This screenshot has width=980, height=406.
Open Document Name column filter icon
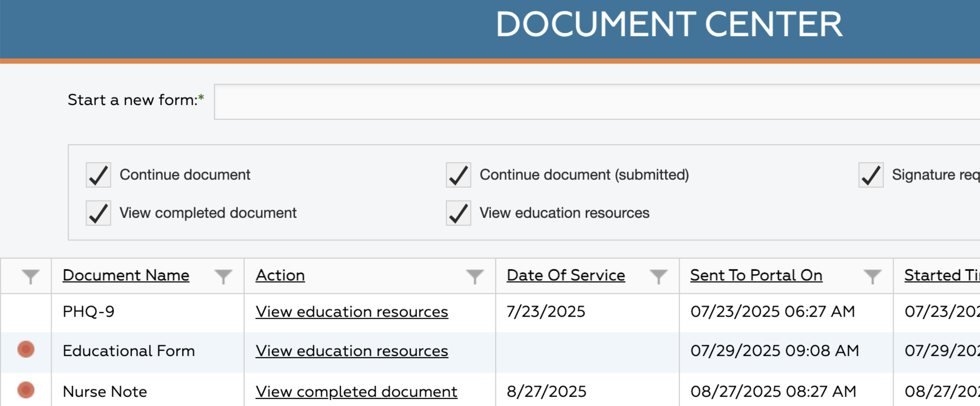(x=223, y=276)
